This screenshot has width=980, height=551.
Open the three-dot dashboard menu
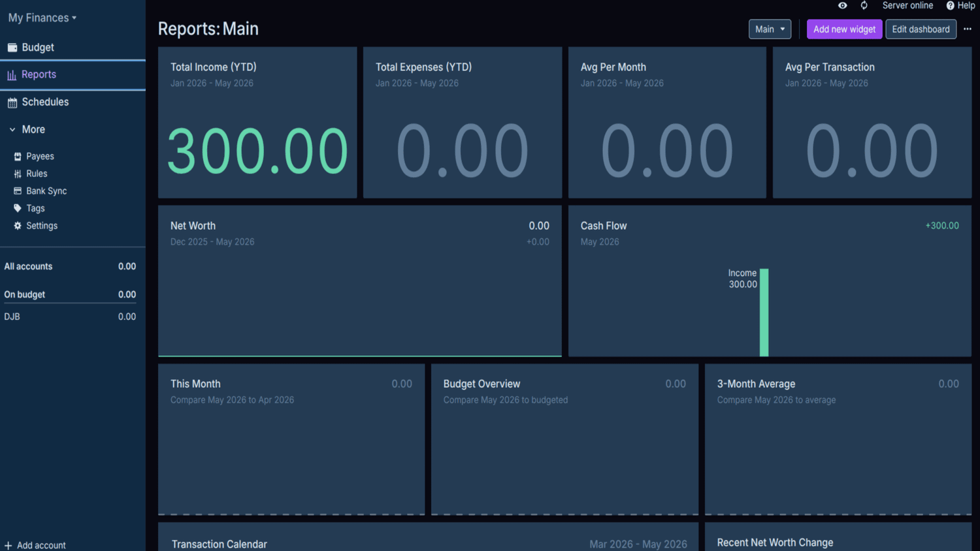[x=968, y=29]
